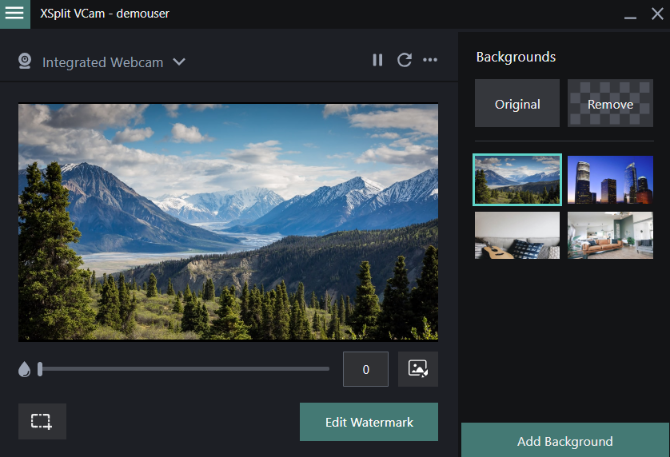
Task: Choose the Remove background option
Action: pos(610,103)
